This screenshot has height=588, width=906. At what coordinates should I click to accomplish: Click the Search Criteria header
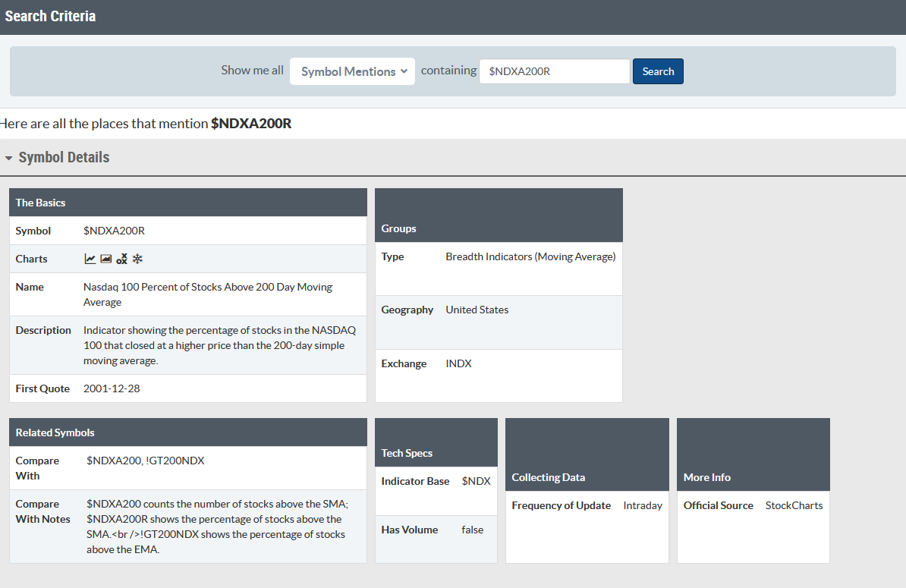50,16
